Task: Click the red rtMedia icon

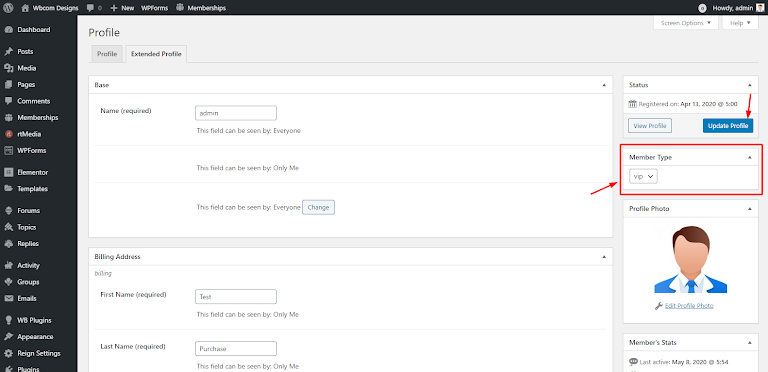Action: tap(8, 134)
